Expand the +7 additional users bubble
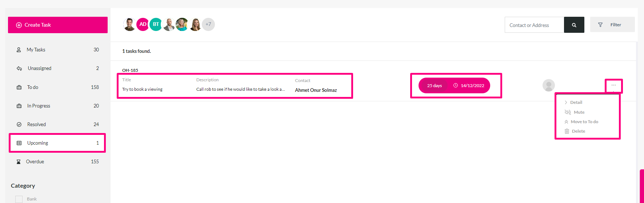The height and width of the screenshot is (203, 644). pos(208,24)
